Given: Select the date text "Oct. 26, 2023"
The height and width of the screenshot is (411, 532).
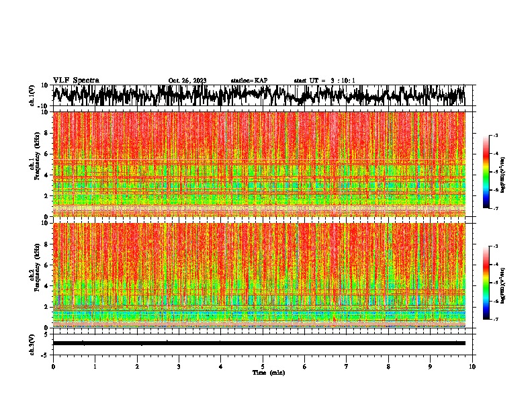Looking at the screenshot, I should [187, 81].
